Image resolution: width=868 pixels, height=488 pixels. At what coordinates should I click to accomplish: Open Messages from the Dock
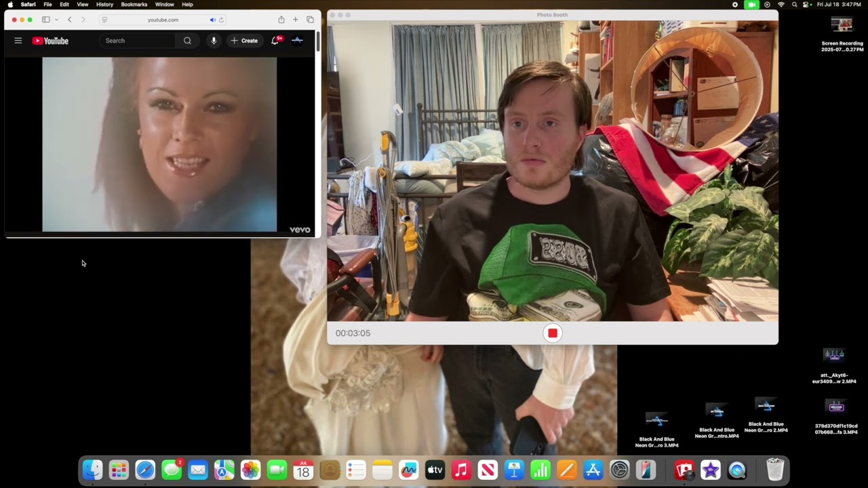pyautogui.click(x=172, y=470)
